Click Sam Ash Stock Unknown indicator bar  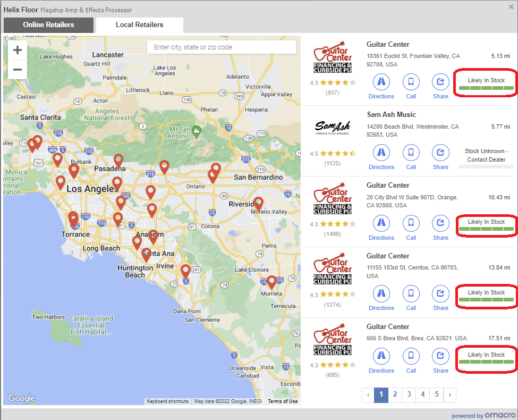486,167
